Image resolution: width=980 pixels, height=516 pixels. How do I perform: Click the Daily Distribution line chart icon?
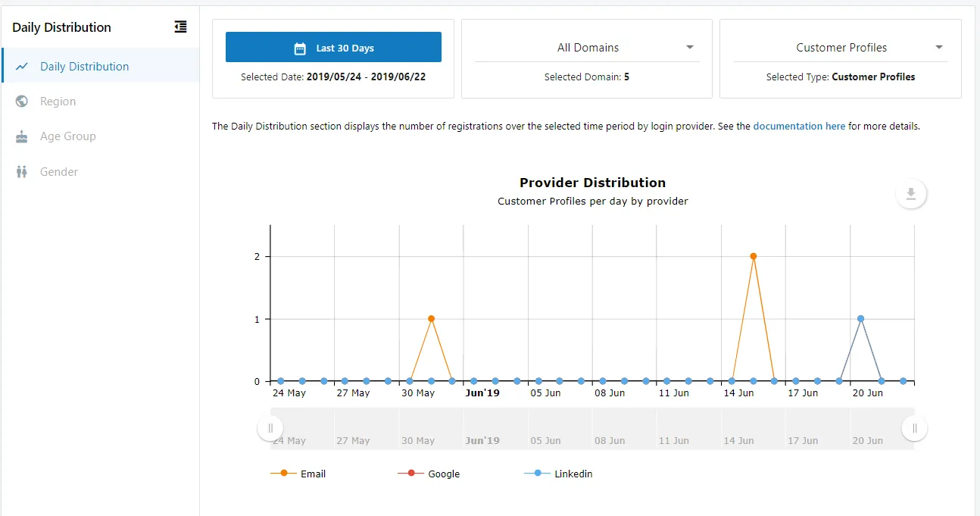[x=22, y=67]
